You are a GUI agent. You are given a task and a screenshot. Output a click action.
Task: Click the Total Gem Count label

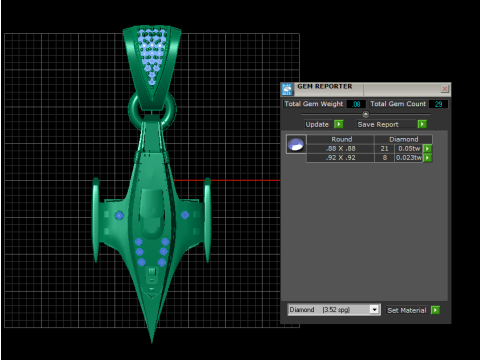[398, 104]
